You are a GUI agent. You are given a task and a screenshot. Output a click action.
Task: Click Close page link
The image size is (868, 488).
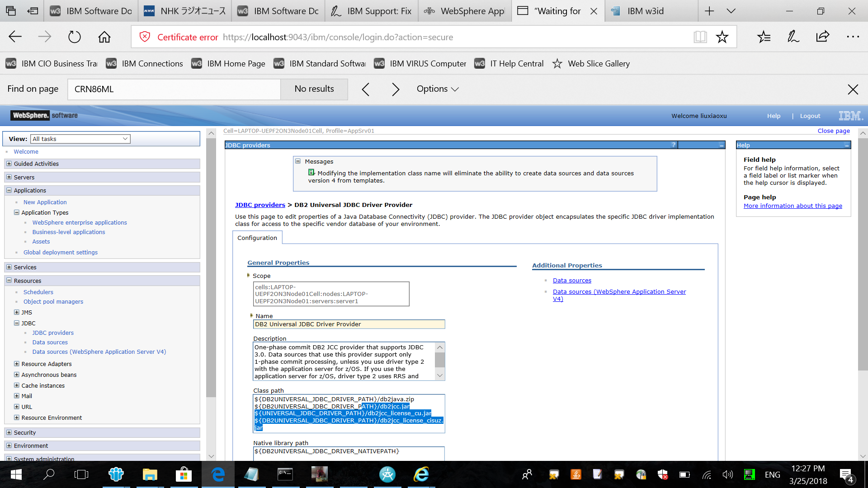(x=834, y=131)
